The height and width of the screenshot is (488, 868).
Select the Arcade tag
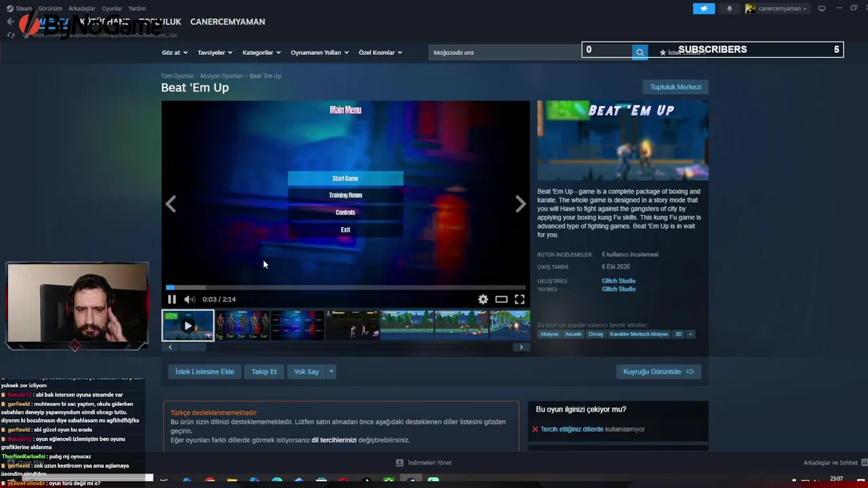[574, 334]
